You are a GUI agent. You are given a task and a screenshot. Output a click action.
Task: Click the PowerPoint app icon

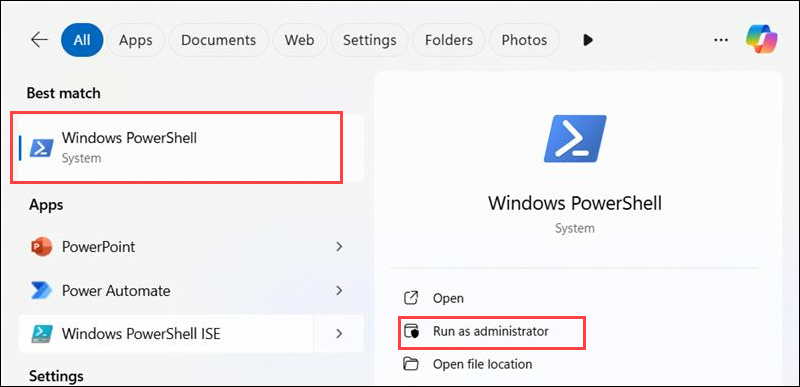pos(41,247)
